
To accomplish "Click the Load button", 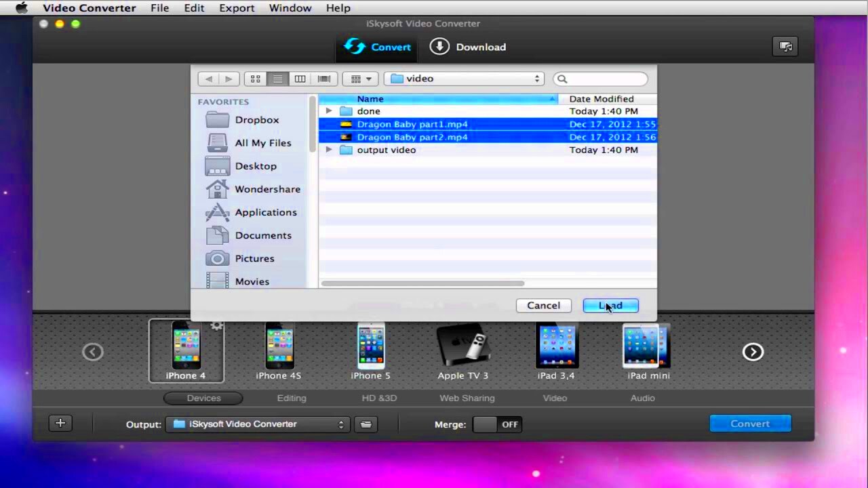I will pos(610,306).
